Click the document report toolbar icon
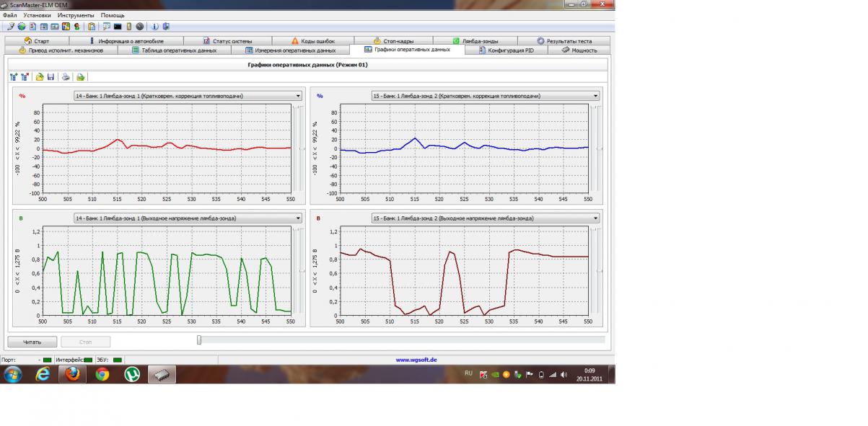Screen dimensions: 868x426 point(33,27)
